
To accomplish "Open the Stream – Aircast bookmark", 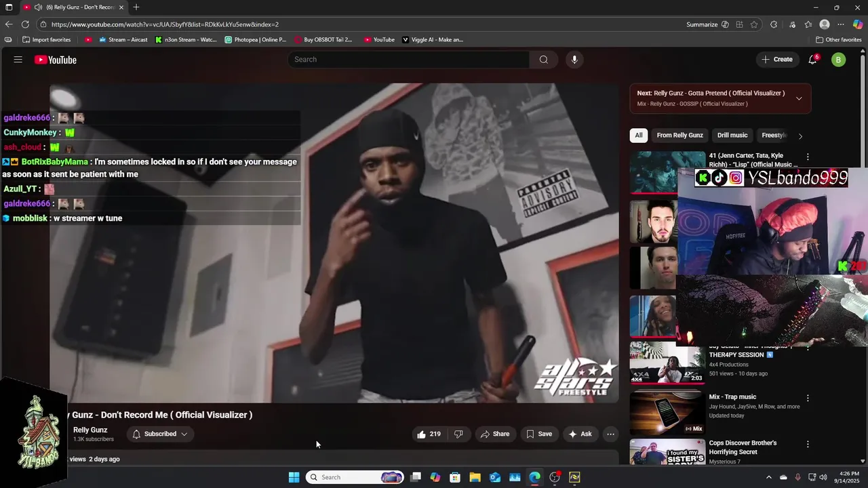I will tap(123, 39).
